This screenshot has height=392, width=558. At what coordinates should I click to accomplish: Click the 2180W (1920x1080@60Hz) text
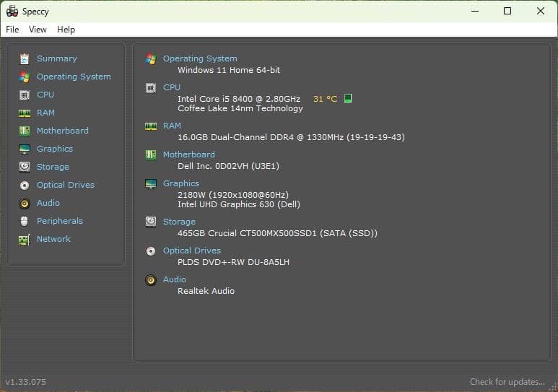pyautogui.click(x=233, y=195)
